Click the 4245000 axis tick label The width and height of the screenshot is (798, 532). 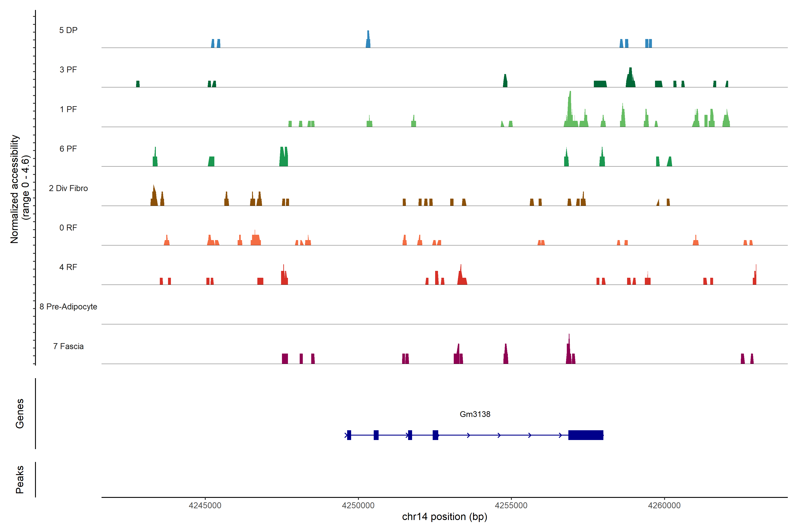tap(205, 505)
